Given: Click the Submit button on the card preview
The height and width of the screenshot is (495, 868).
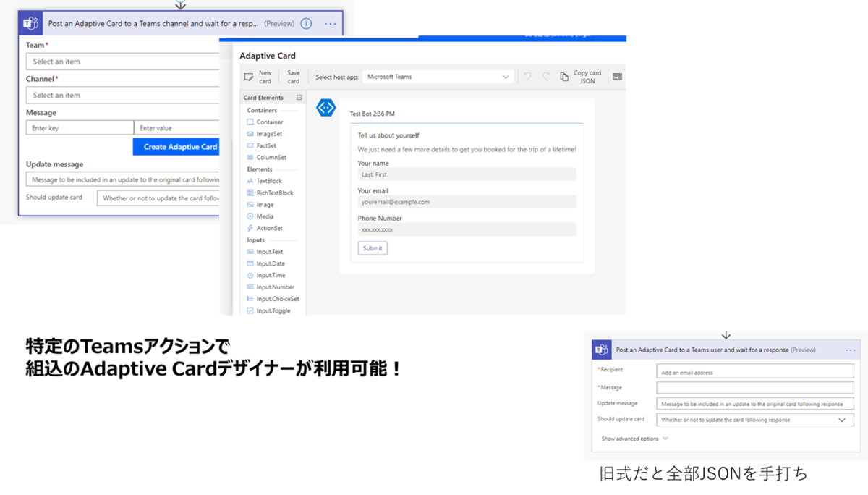Looking at the screenshot, I should click(x=372, y=247).
